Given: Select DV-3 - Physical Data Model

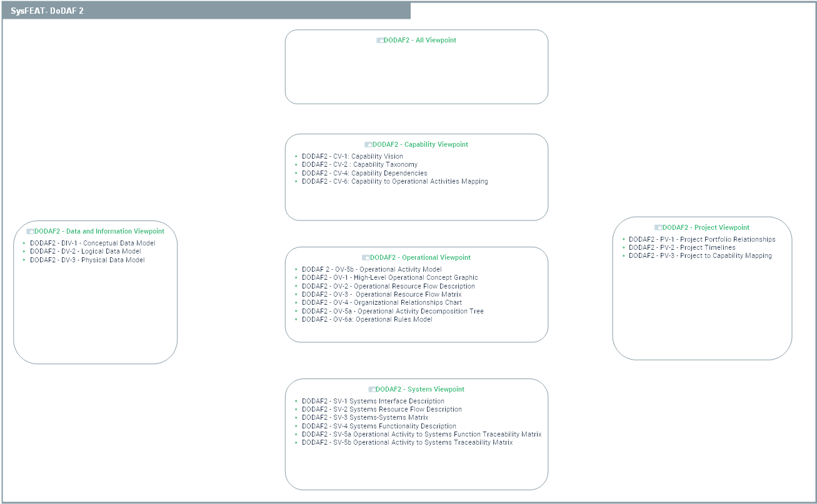Looking at the screenshot, I should coord(87,260).
